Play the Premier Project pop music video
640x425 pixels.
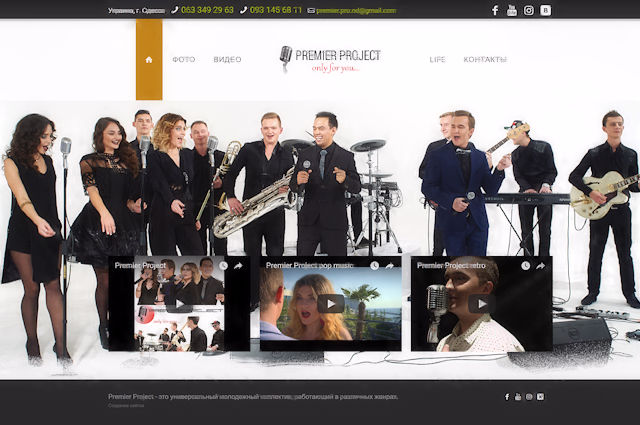pos(331,304)
